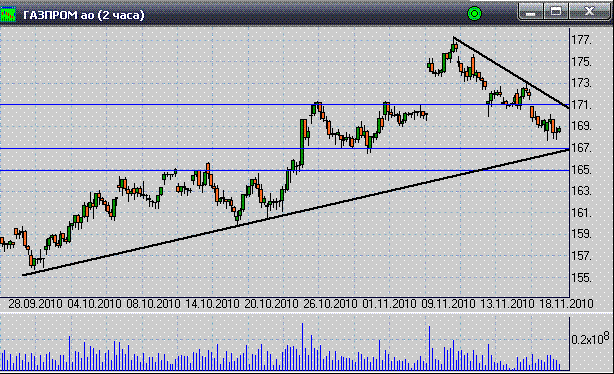Click price axis label 171
Screen dimensions: 614x374
tap(581, 105)
